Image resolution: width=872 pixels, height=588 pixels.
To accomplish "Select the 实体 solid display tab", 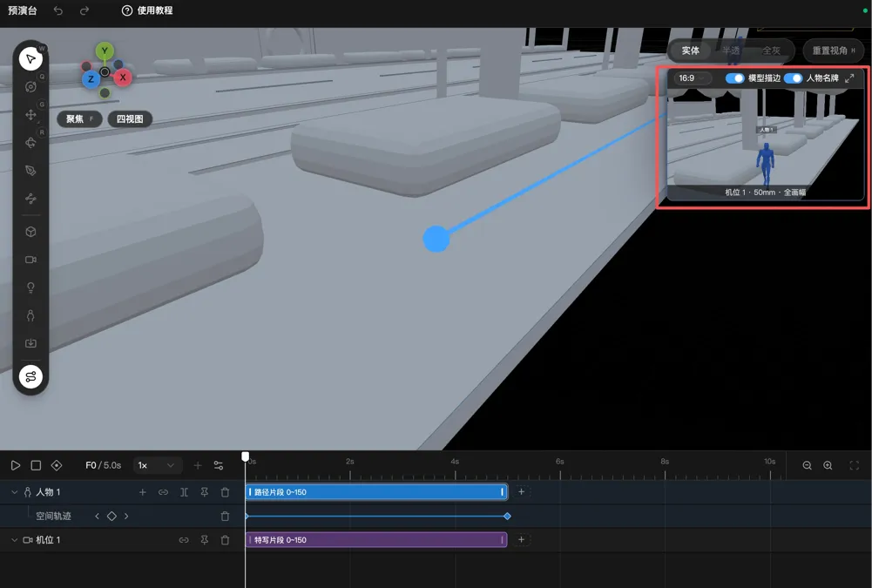I will pos(690,51).
